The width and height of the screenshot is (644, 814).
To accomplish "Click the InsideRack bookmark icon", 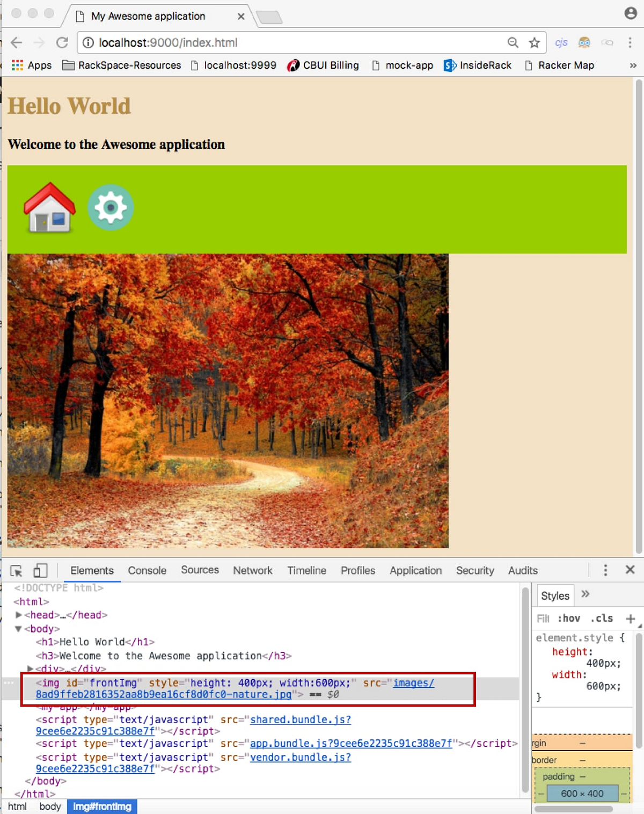I will (449, 65).
